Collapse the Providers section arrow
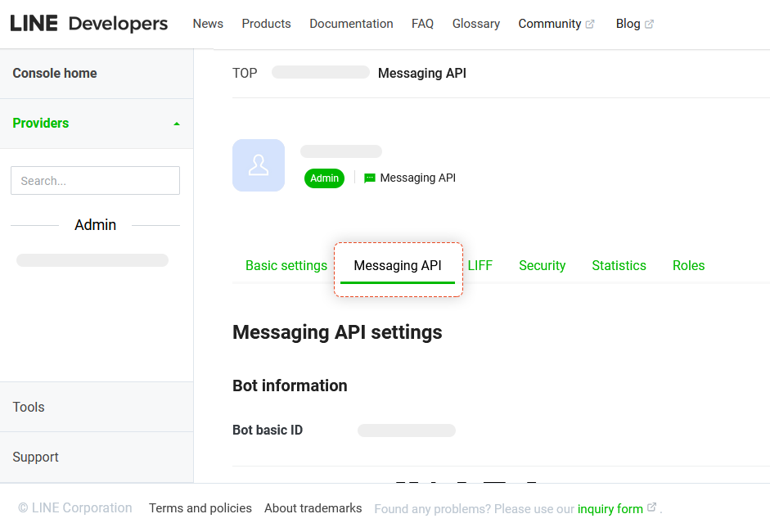 [x=177, y=124]
